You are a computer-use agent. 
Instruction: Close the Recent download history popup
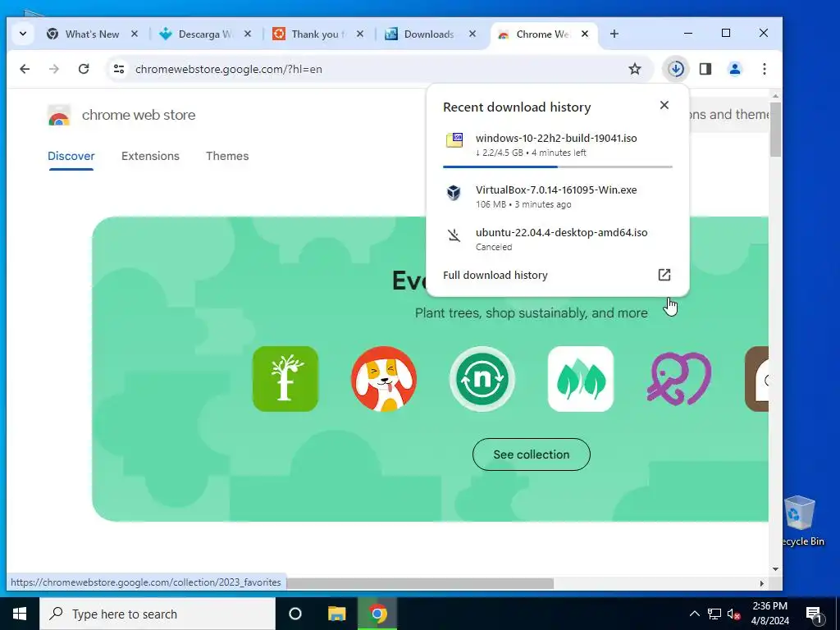click(x=664, y=105)
